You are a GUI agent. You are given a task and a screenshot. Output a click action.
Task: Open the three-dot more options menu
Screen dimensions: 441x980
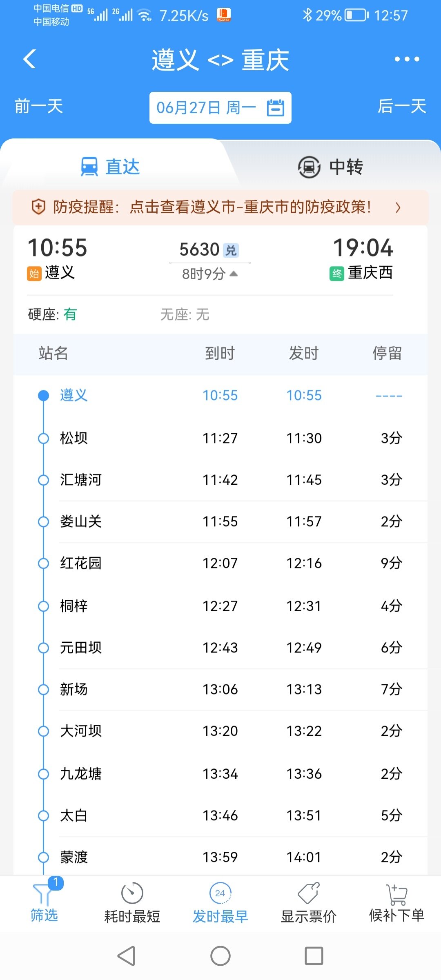407,59
